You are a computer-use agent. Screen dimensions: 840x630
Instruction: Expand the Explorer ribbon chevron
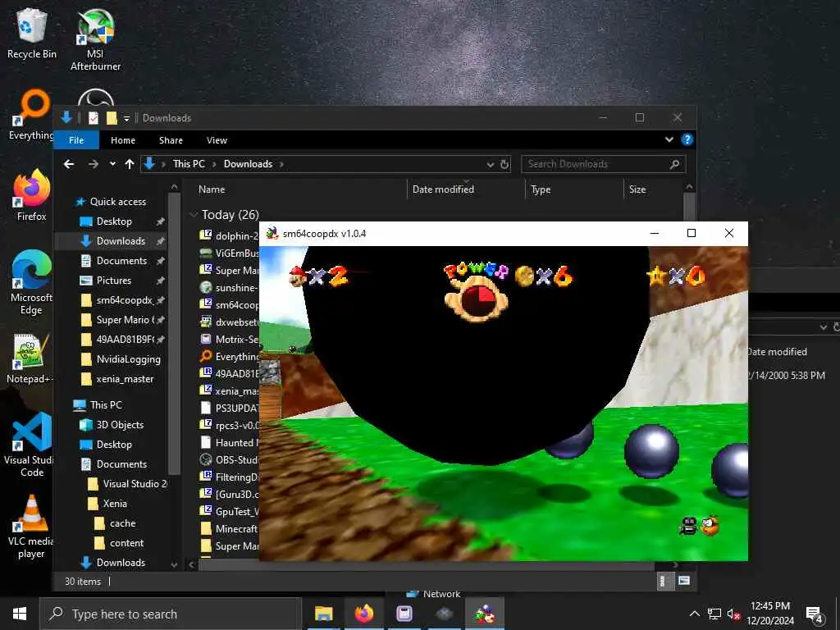[x=669, y=139]
